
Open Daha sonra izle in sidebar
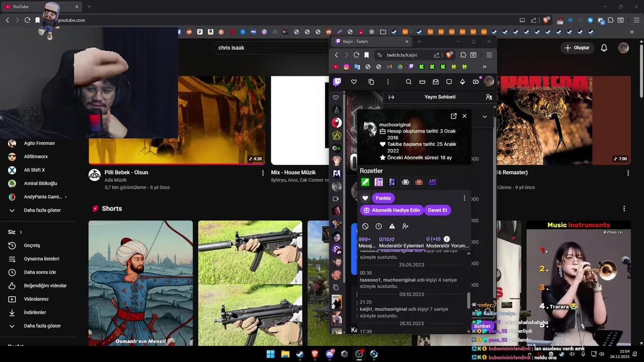(40, 272)
